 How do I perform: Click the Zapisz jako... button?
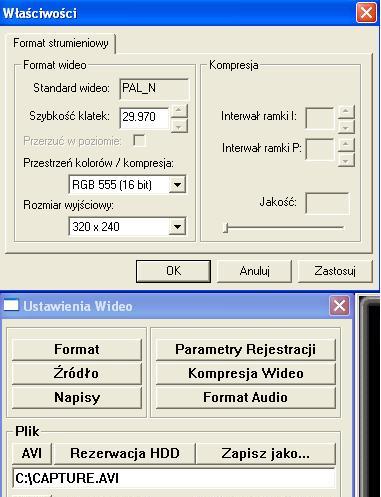point(266,454)
